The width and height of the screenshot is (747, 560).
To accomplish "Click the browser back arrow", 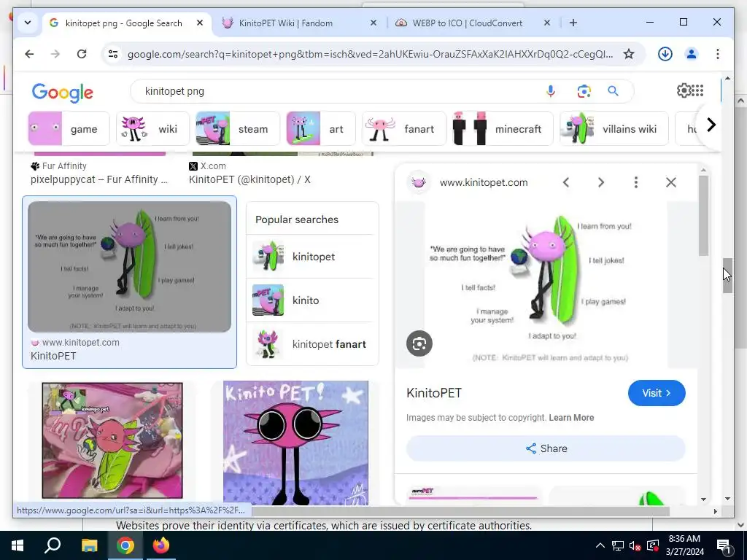I will tap(29, 54).
